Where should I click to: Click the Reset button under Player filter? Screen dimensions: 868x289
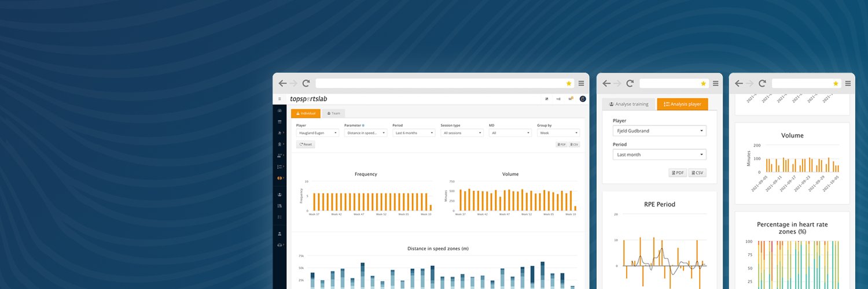coord(306,144)
